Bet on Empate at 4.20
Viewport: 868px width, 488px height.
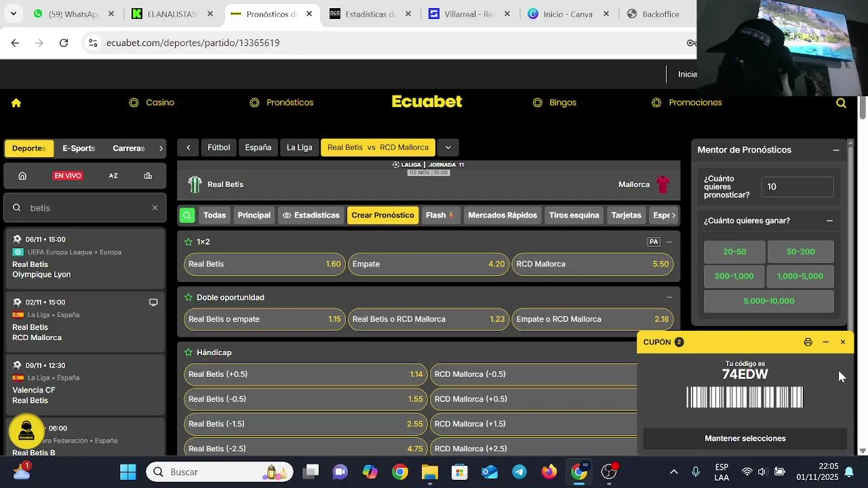428,264
